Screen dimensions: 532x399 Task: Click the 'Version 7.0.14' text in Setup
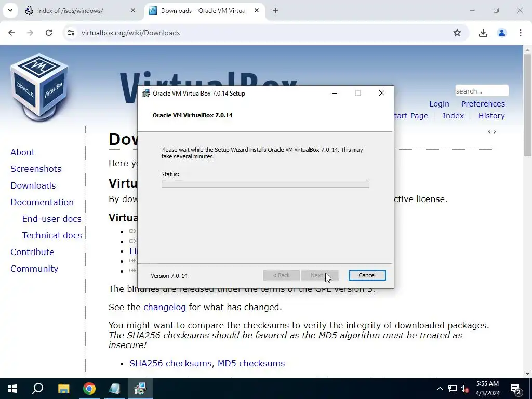click(x=169, y=276)
